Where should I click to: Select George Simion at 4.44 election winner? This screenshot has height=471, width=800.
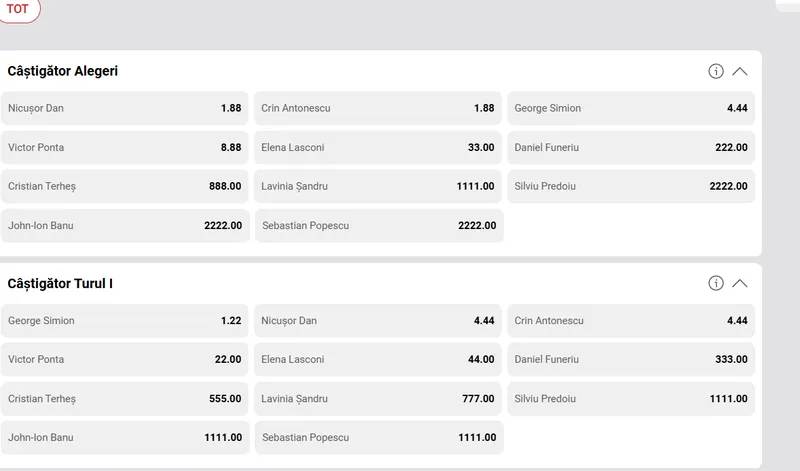tap(631, 108)
